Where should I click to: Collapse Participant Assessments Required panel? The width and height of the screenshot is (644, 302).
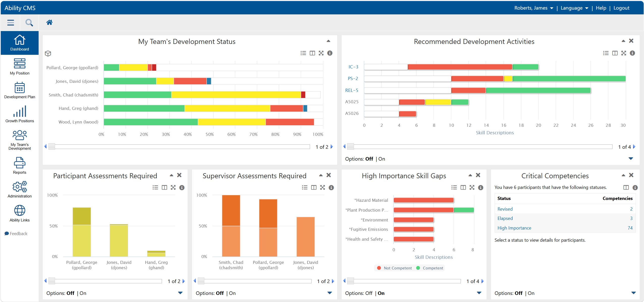coord(172,175)
